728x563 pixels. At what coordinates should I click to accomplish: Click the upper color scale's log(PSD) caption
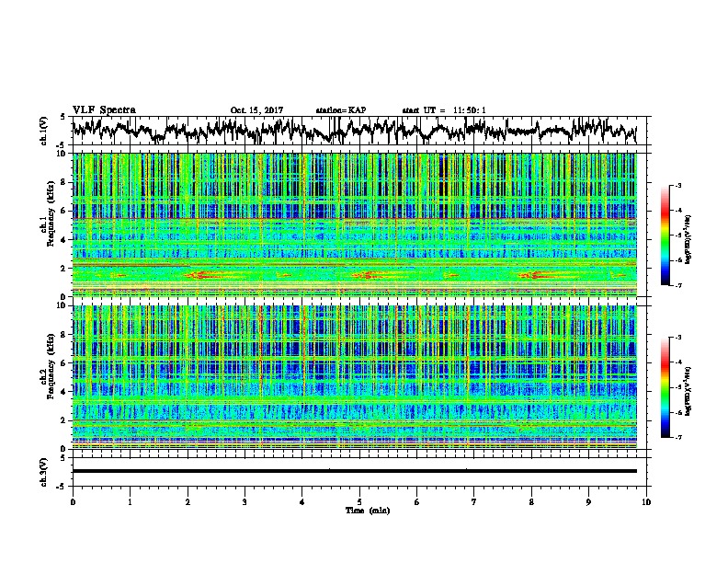coord(688,240)
